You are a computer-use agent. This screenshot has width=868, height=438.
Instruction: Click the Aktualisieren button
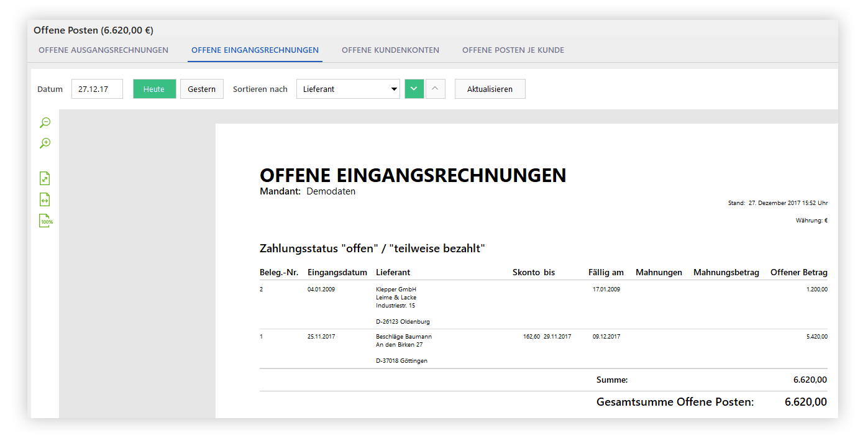tap(490, 89)
